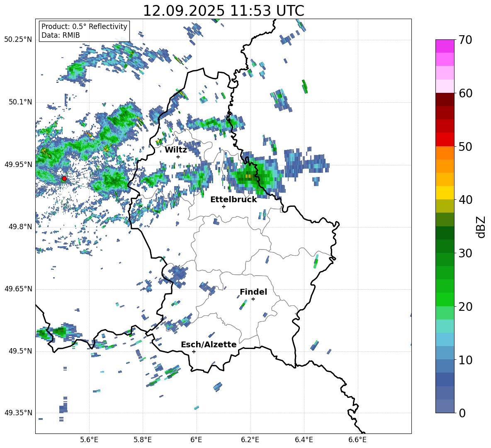Click the colorbar value 70
The image size is (491, 448).
pos(465,40)
